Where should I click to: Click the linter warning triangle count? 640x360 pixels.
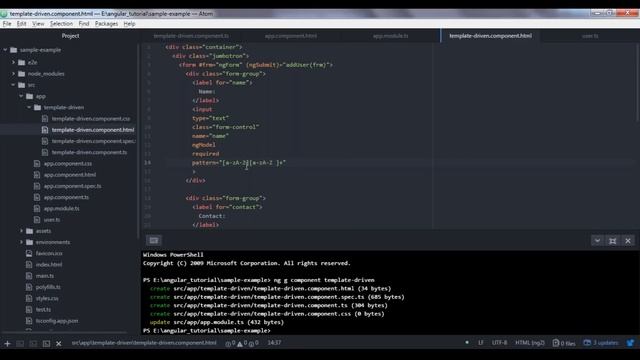[242, 343]
